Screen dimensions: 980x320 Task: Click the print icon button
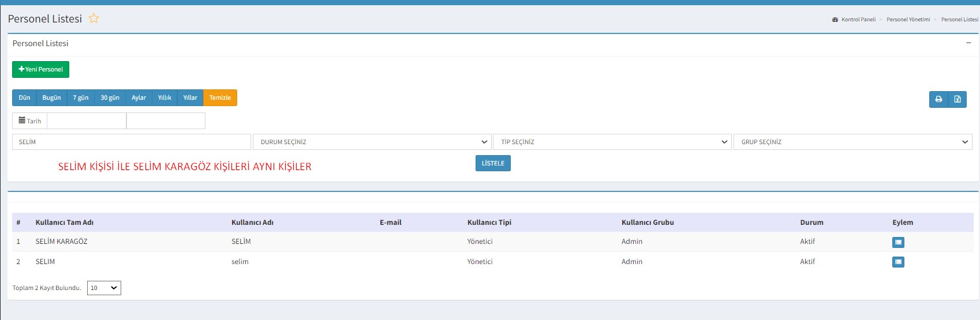938,99
